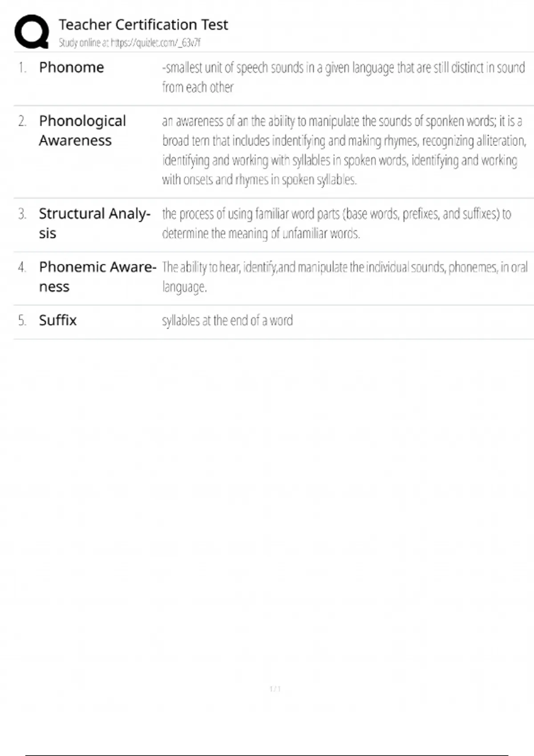Click the definition starting "-smallest unit of speech"
534x756 pixels.
(343, 77)
